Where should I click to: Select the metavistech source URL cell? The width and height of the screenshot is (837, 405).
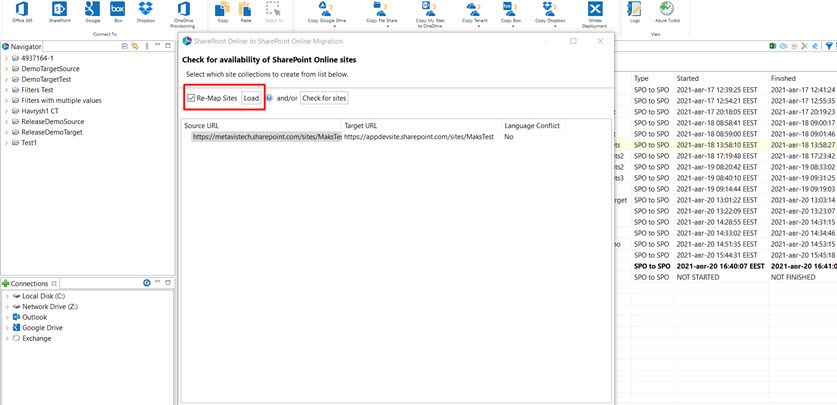coord(266,137)
